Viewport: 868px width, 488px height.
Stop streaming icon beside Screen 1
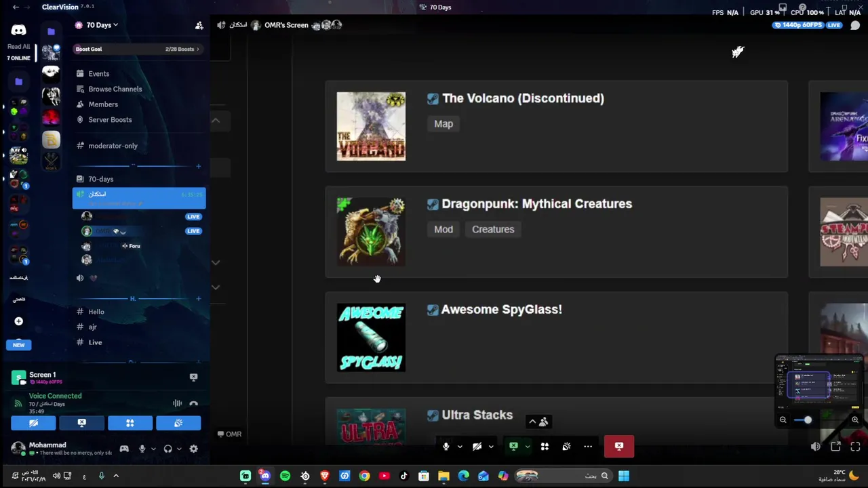point(193,377)
